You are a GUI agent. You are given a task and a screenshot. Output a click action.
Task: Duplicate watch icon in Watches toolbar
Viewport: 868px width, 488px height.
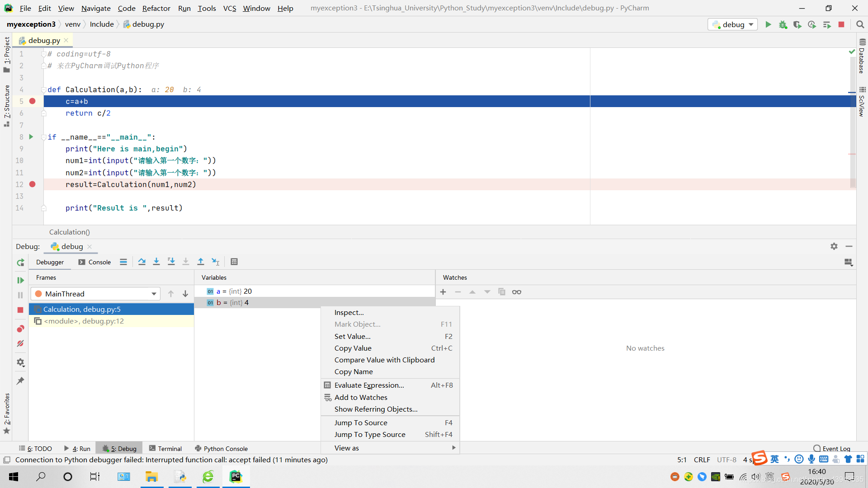tap(502, 292)
